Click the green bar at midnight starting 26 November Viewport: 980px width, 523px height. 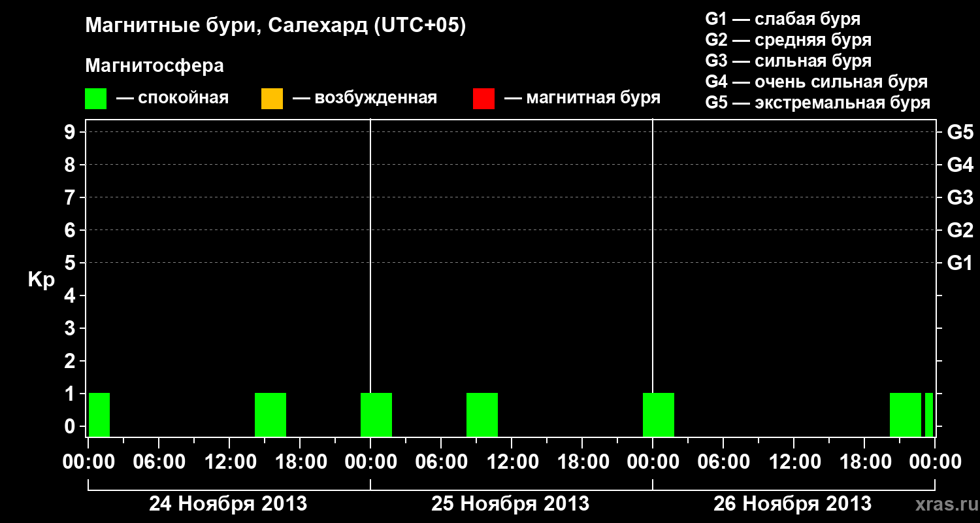(659, 414)
